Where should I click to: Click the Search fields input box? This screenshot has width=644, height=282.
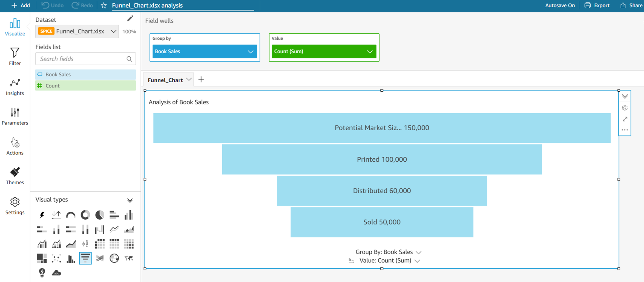[x=82, y=59]
